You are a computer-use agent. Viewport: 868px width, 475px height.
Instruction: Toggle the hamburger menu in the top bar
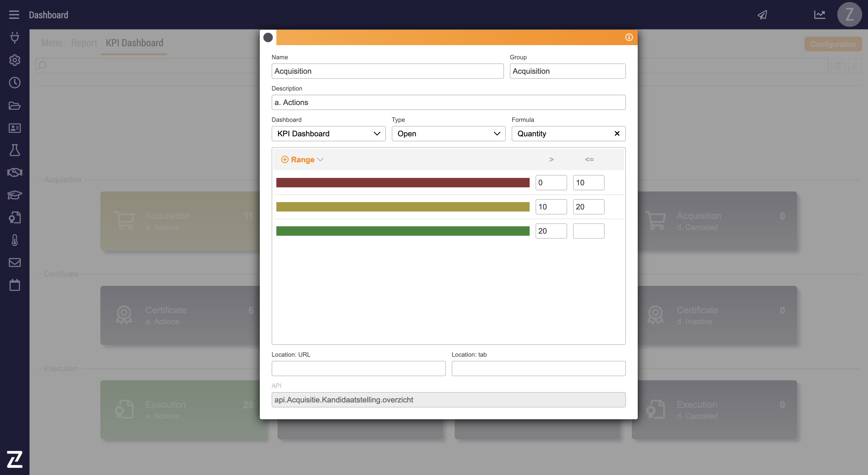(14, 15)
